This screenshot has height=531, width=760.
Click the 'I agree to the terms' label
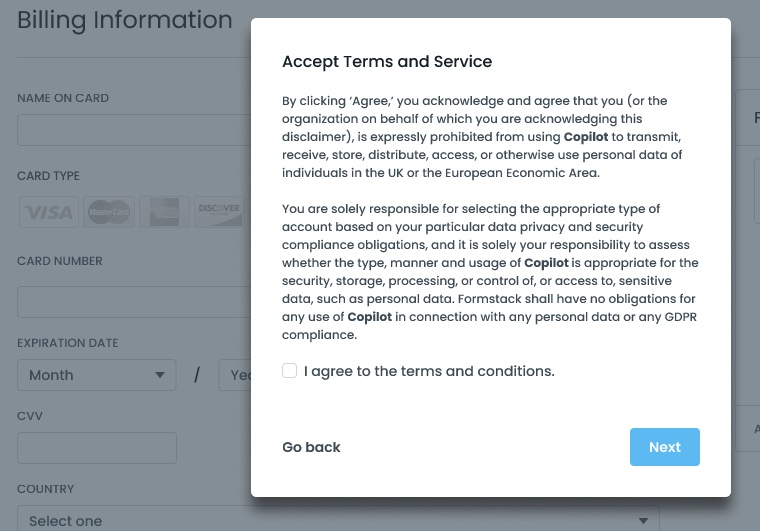[x=429, y=371]
